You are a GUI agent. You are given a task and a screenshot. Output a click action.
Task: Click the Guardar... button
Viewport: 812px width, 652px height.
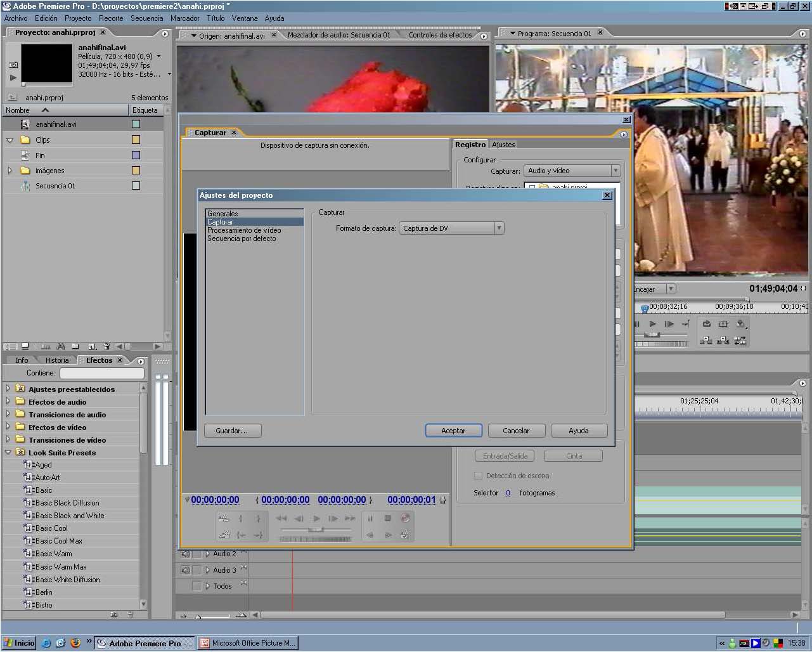tap(231, 431)
